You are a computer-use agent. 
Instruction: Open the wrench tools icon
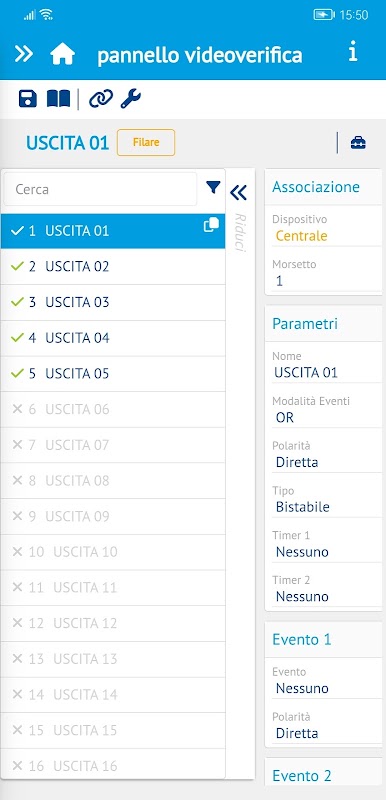(x=131, y=98)
